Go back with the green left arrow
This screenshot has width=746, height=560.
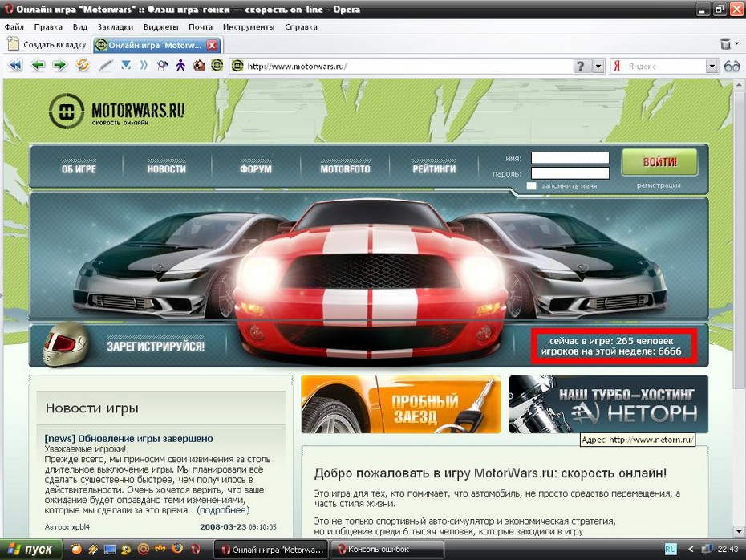(x=38, y=65)
